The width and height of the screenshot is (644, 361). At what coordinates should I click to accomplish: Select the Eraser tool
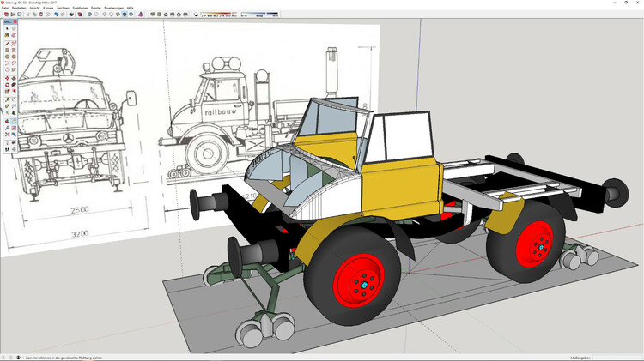click(14, 34)
